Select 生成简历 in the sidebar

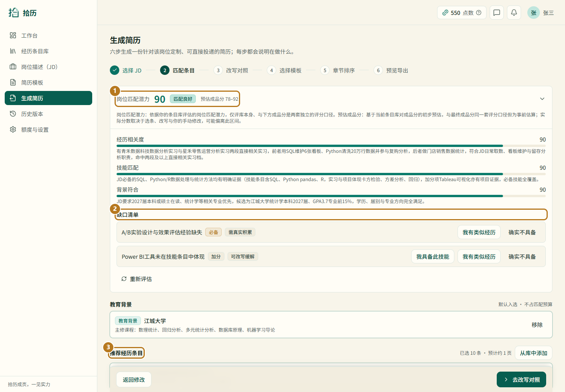(x=48, y=98)
